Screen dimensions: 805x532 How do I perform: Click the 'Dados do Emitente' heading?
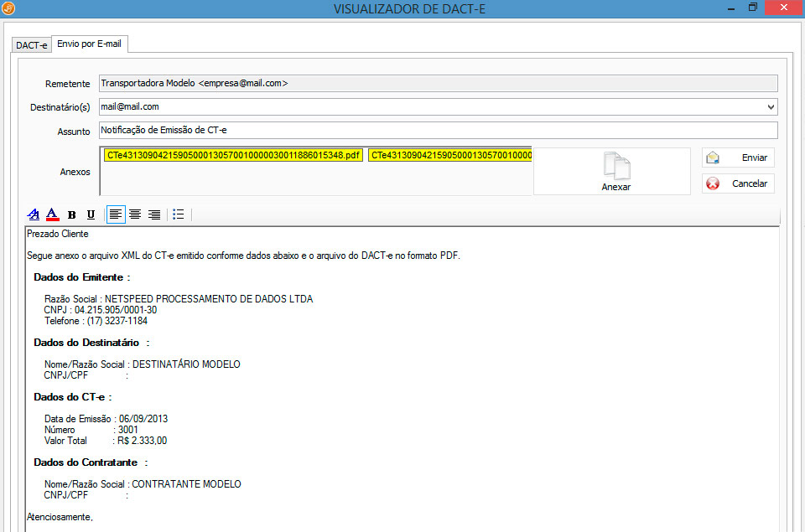81,277
